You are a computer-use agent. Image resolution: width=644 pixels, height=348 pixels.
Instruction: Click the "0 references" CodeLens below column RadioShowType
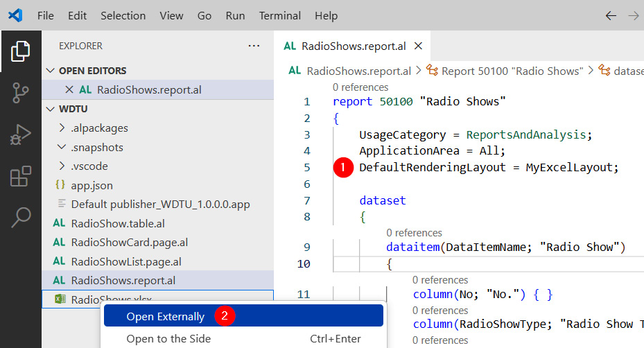pos(440,340)
